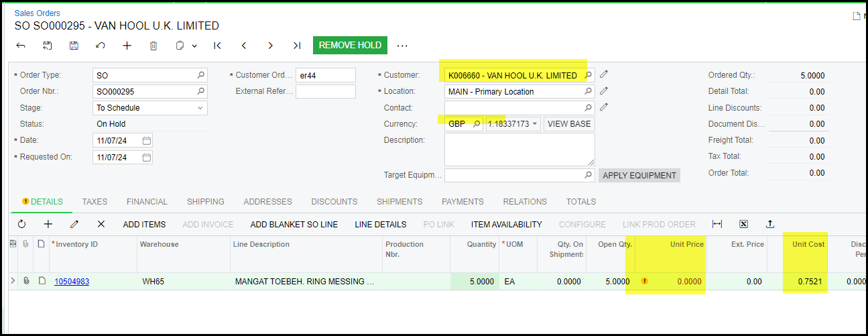868x336 pixels.
Task: Go to the last record
Action: point(296,46)
